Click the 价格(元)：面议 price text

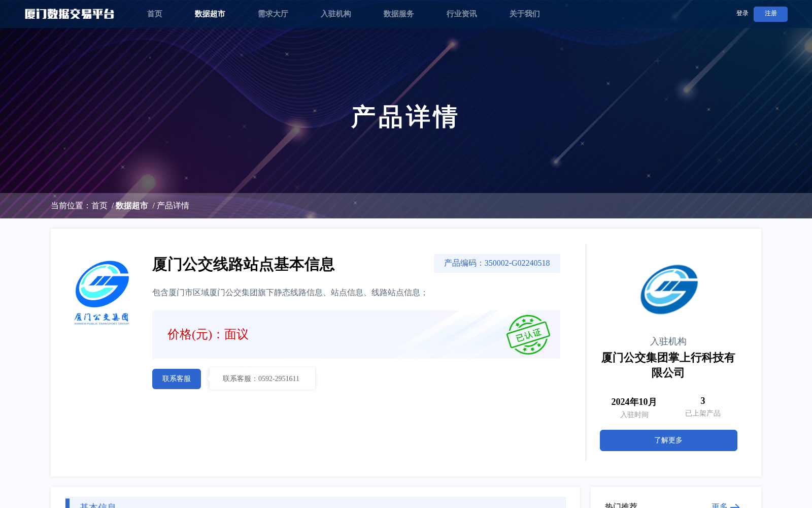[x=208, y=334]
